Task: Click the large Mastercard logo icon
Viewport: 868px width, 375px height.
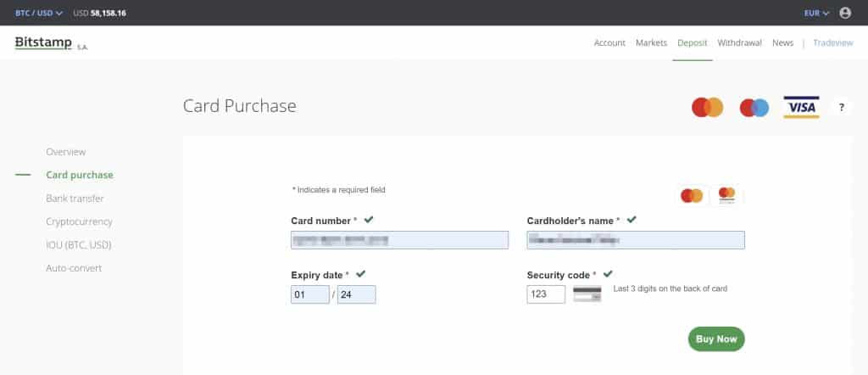Action: (x=707, y=108)
